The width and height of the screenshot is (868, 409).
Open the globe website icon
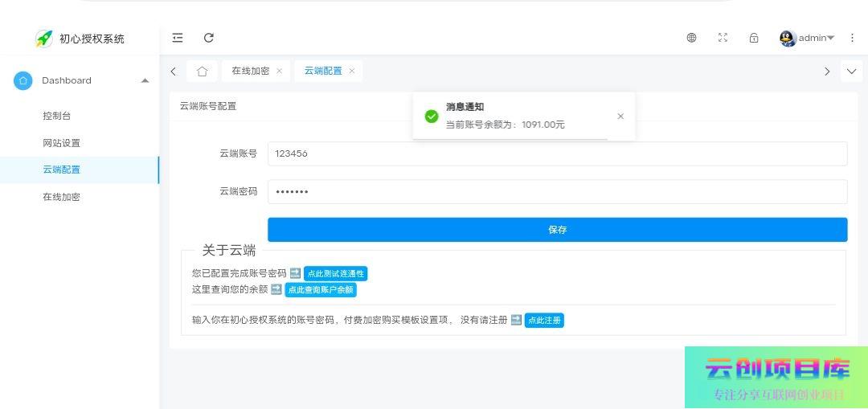(x=691, y=38)
